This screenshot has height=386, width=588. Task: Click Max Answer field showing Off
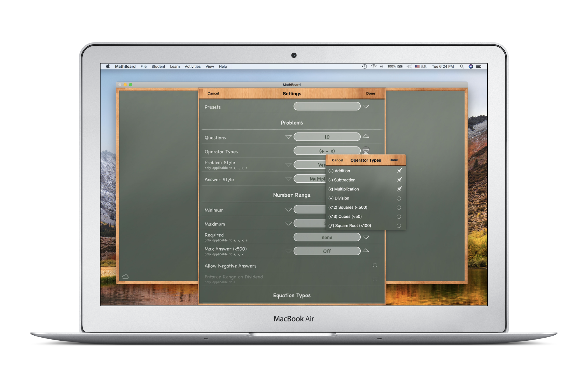click(x=327, y=251)
